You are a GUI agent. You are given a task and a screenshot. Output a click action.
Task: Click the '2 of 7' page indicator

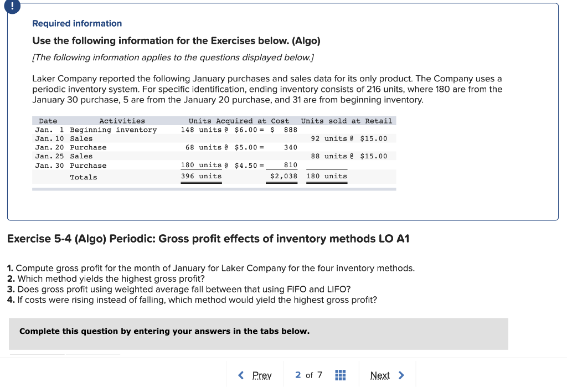pos(309,375)
